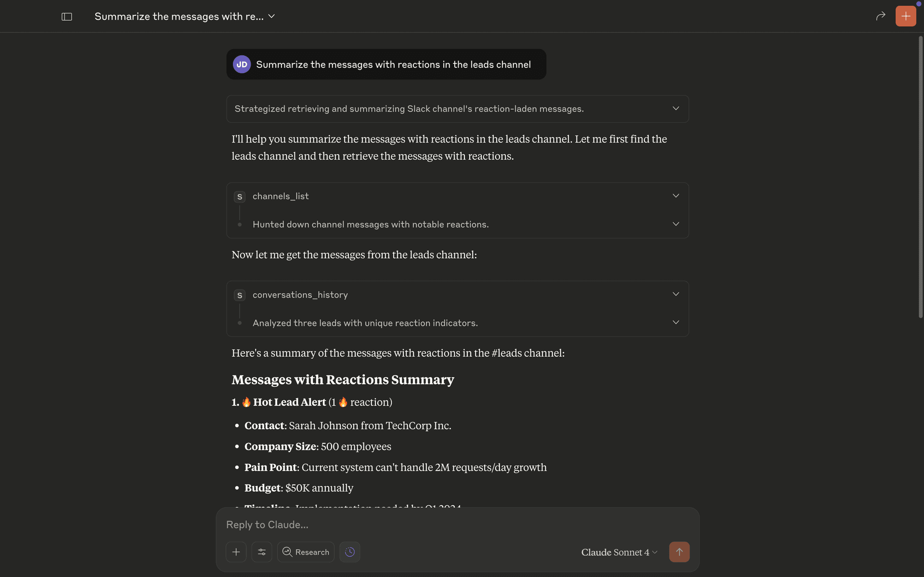924x577 pixels.
Task: Click the Slack icon next to conversations_history
Action: [240, 295]
